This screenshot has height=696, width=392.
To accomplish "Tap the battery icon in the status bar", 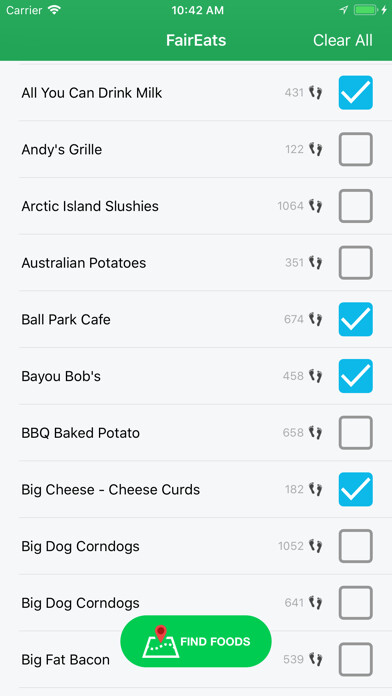I will click(366, 10).
